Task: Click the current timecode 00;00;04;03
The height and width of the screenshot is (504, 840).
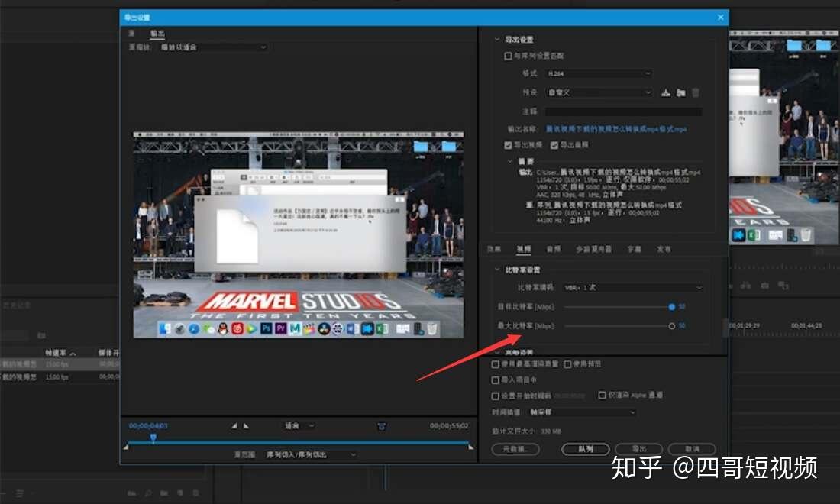Action: tap(148, 426)
